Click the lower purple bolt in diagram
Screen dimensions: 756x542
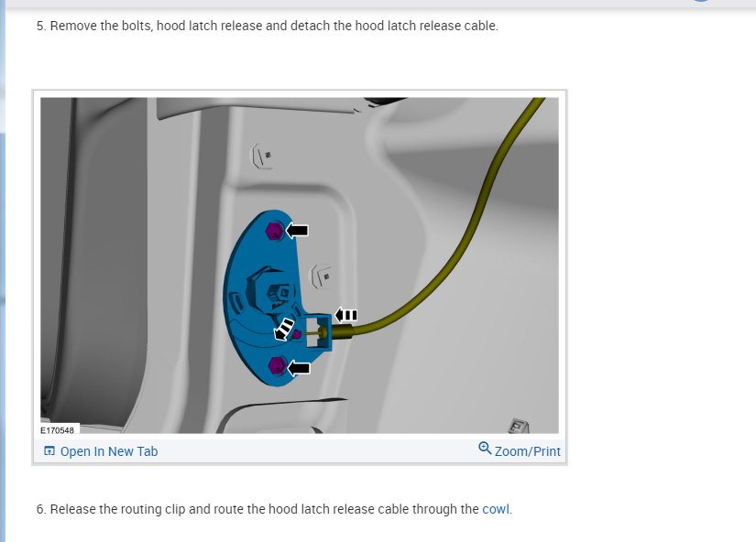tap(278, 366)
